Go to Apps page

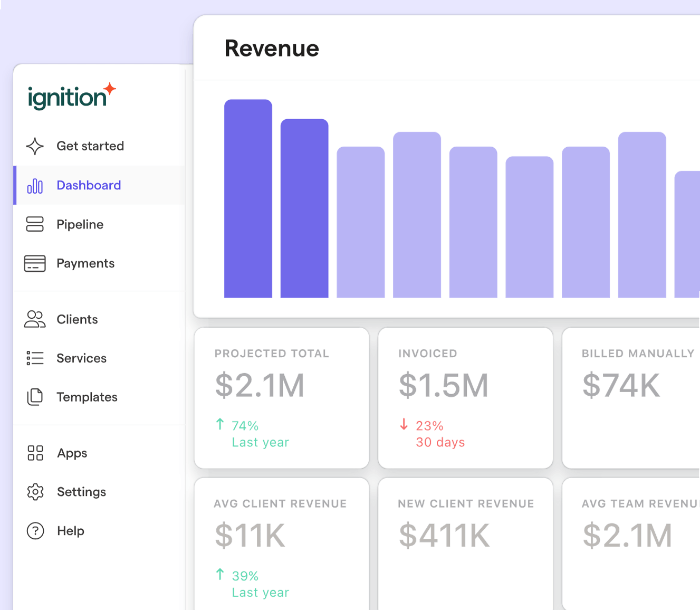99,453
